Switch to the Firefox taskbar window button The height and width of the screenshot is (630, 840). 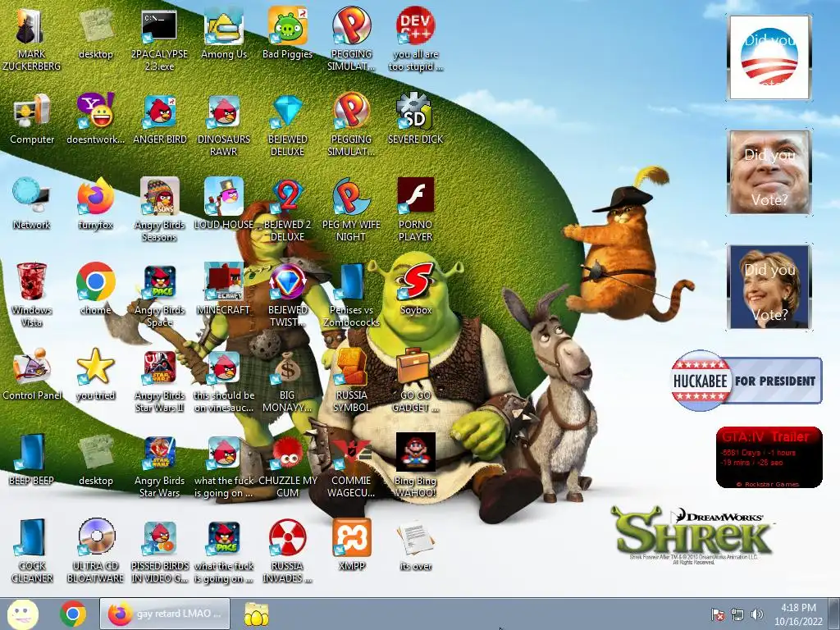point(165,614)
